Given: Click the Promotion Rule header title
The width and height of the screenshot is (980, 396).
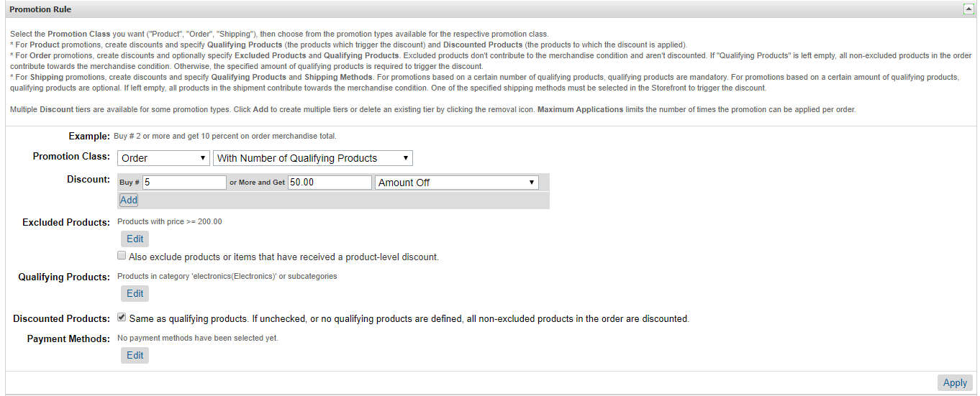Looking at the screenshot, I should [x=40, y=9].
